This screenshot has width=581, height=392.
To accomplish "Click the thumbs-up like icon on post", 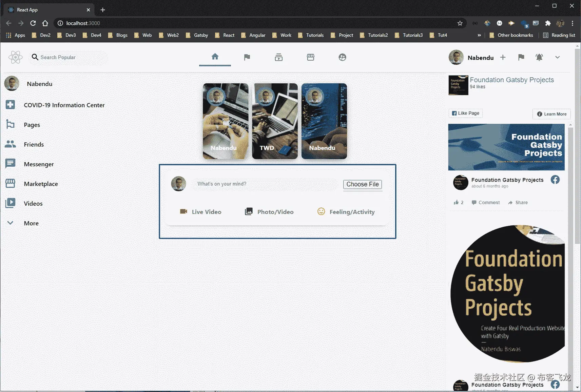I will point(456,202).
